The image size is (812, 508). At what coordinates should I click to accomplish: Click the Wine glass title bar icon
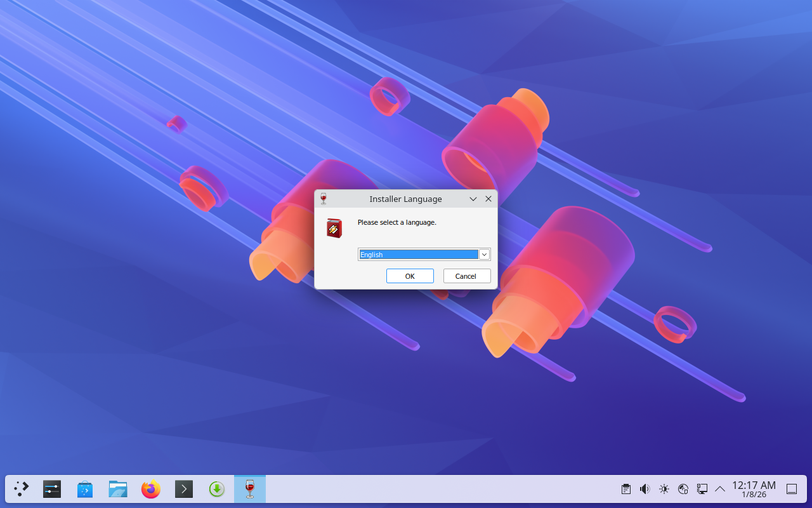[324, 199]
